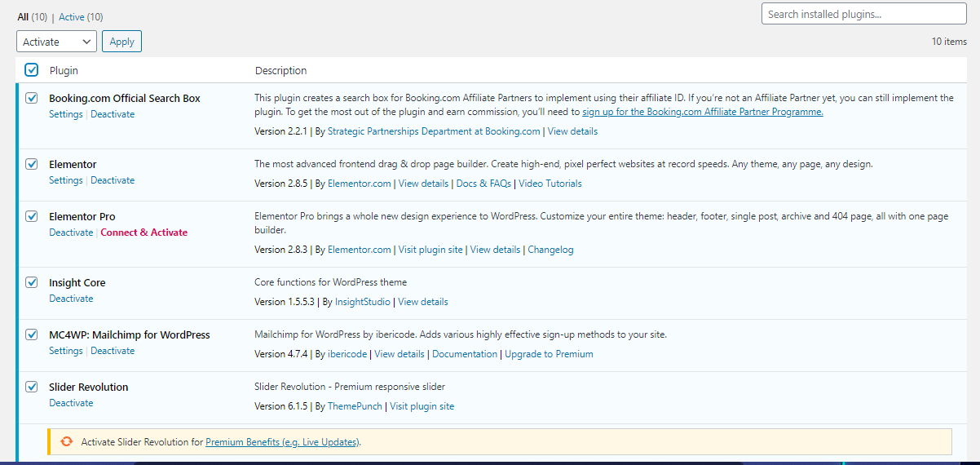
Task: Toggle the select-all plugins checkbox
Action: pos(31,70)
